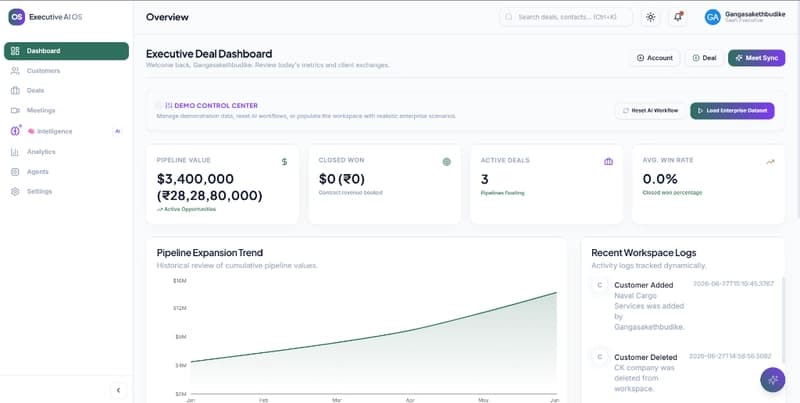Click the Meet Sync button
Image resolution: width=800 pixels, height=403 pixels.
[757, 58]
